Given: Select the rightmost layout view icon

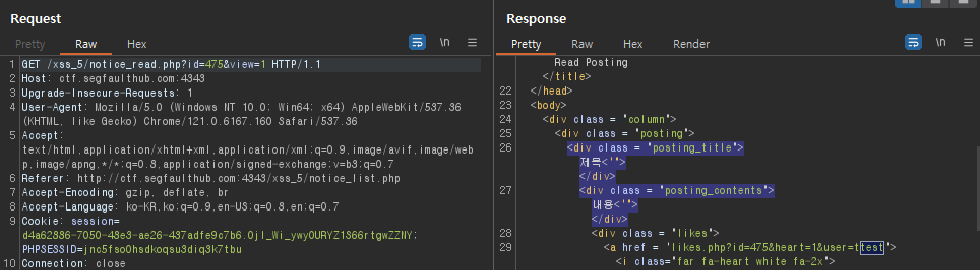Looking at the screenshot, I should coord(963,3).
